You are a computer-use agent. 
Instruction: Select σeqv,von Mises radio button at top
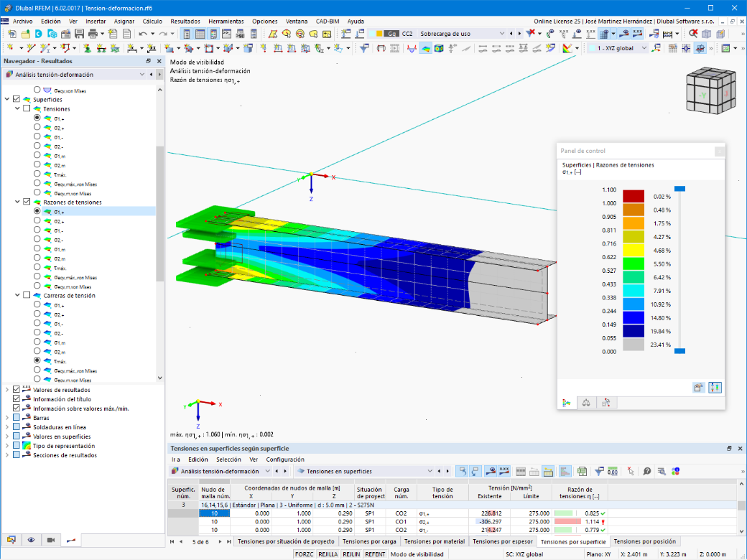[x=37, y=90]
